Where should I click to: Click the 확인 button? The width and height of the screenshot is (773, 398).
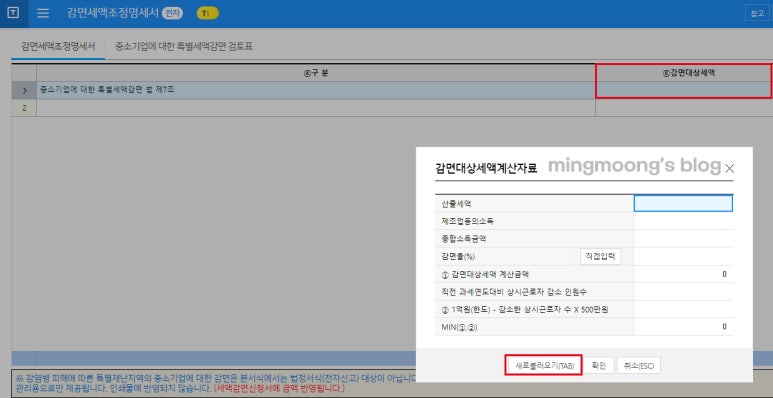point(598,365)
